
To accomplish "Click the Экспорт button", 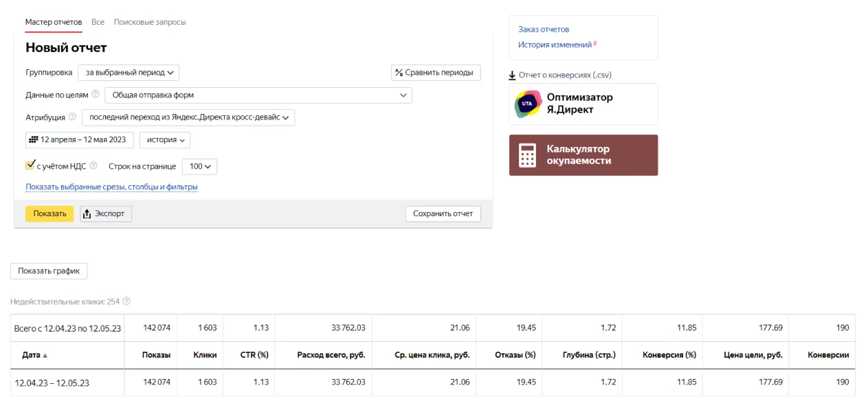I will pyautogui.click(x=106, y=213).
